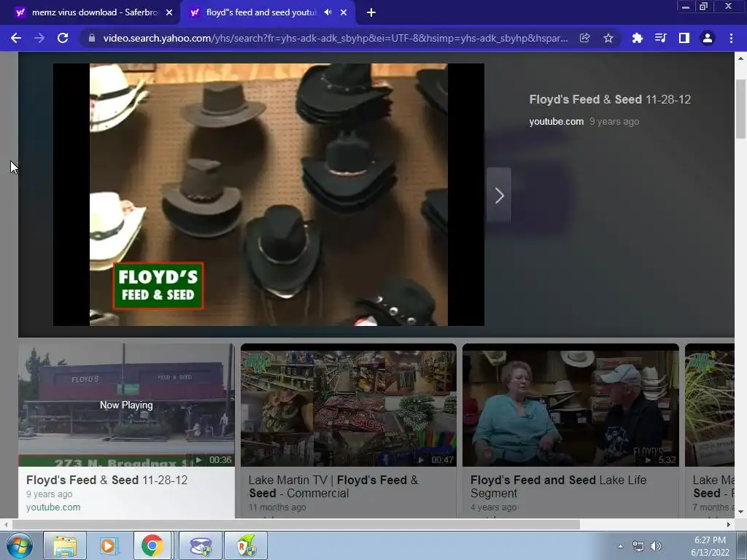747x560 pixels.
Task: Close the memz virus download tab
Action: click(169, 12)
